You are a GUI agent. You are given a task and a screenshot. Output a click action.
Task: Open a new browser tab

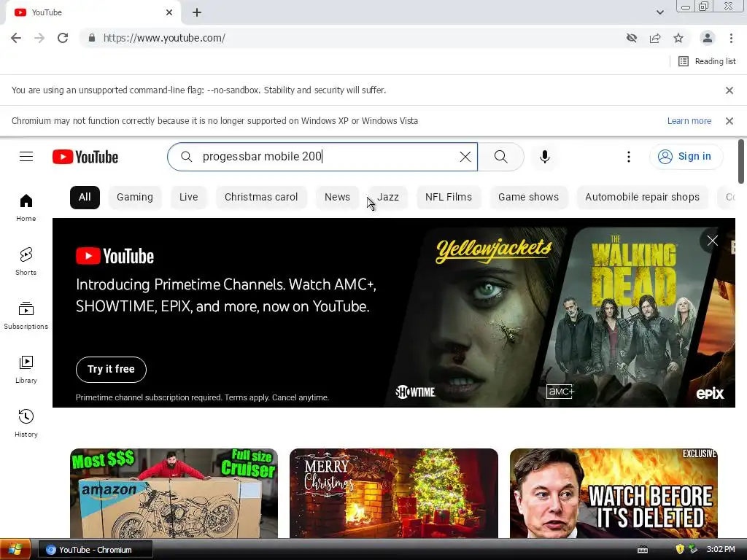pos(197,12)
